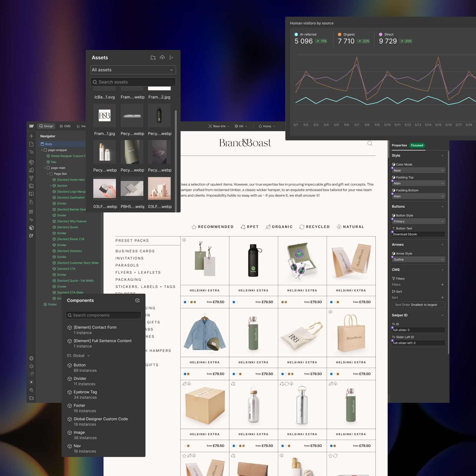Screen dimensions: 476x476
Task: Open the Base site dropdown
Action: click(x=219, y=126)
